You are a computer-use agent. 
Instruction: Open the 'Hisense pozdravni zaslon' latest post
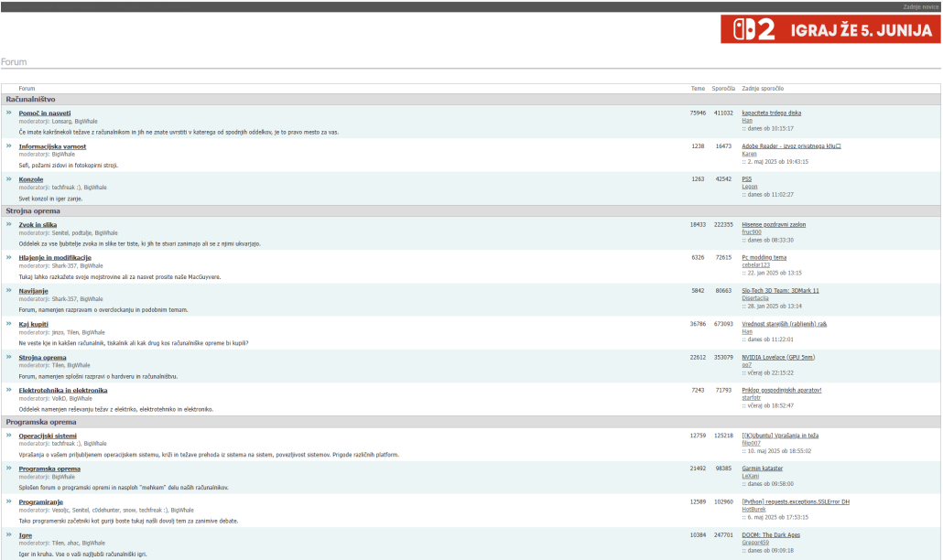click(x=774, y=224)
